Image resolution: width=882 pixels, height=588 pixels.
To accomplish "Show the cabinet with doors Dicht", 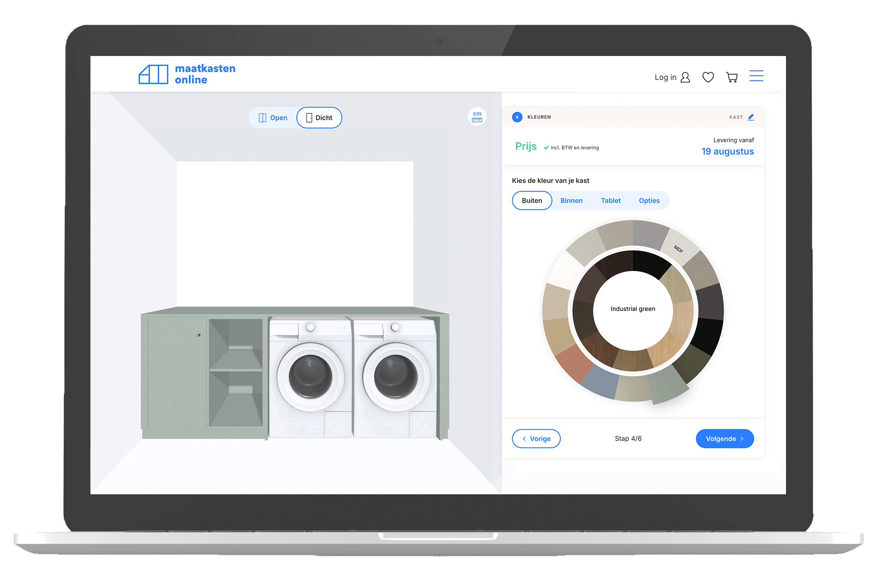I will click(319, 118).
